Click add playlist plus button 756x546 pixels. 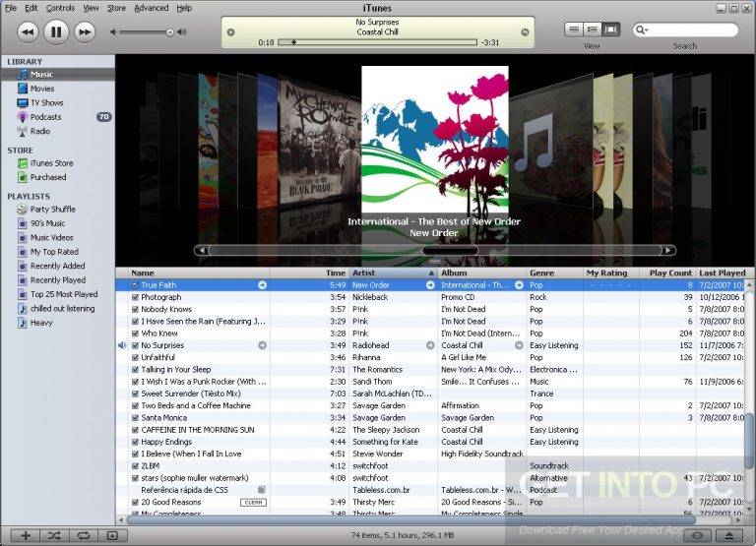[x=25, y=535]
